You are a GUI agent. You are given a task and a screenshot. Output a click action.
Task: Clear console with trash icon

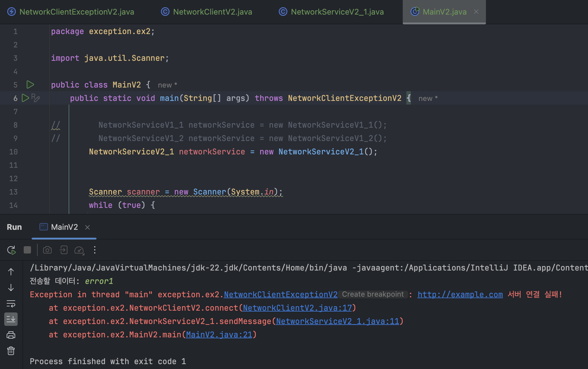tap(11, 351)
